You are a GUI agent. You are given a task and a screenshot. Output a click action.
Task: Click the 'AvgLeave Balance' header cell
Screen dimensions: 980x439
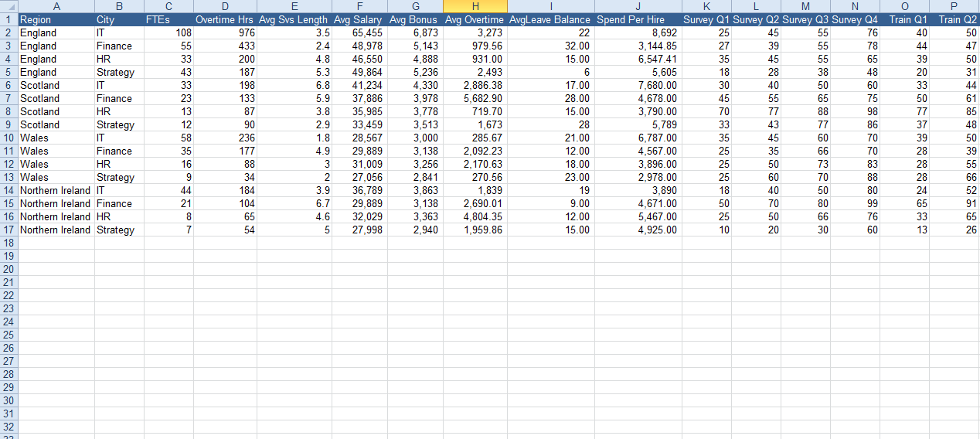(x=550, y=19)
